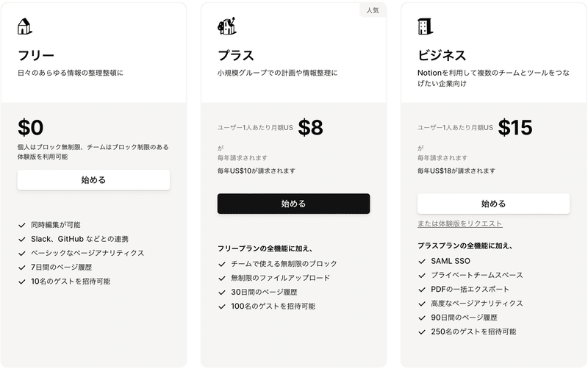Image resolution: width=588 pixels, height=369 pixels.
Task: Click checkmark beside 無制限のファイルアップロード
Action: coord(222,279)
